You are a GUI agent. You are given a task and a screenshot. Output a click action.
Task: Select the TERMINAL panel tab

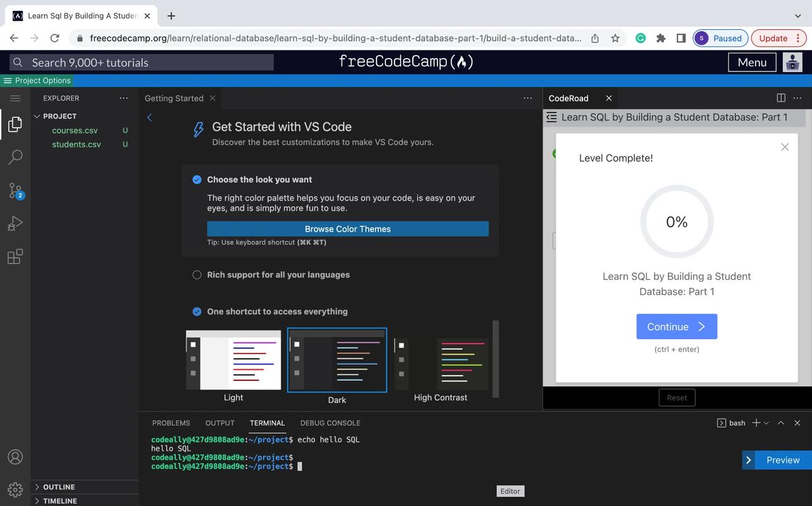(x=268, y=423)
